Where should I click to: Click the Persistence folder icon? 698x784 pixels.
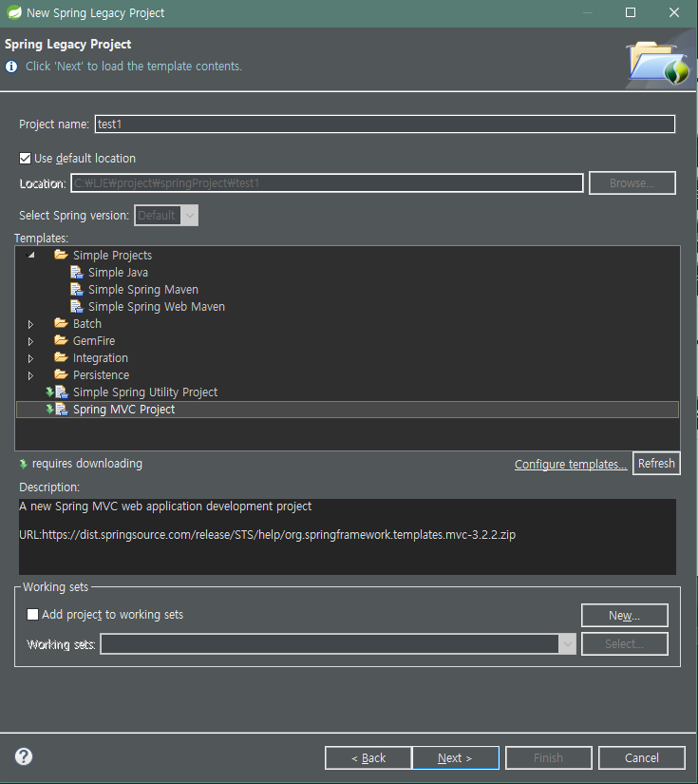click(61, 374)
